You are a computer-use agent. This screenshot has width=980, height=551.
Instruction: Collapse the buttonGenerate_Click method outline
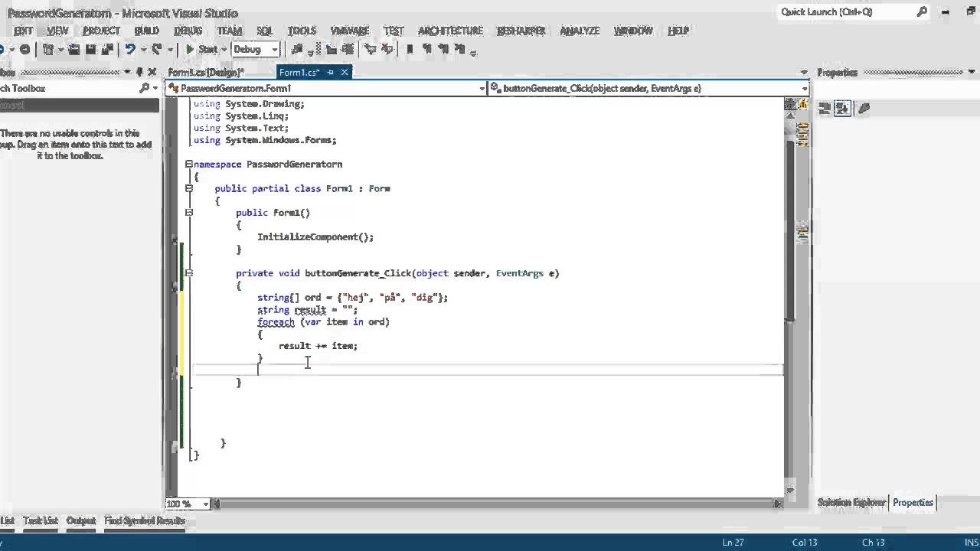188,273
